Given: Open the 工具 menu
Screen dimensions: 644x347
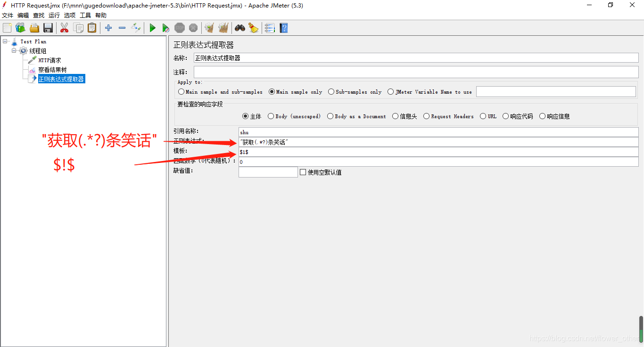Looking at the screenshot, I should click(x=85, y=15).
